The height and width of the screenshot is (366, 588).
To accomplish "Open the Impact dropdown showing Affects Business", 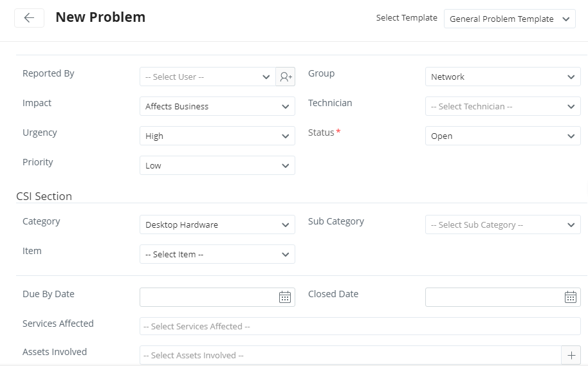I will coord(217,107).
